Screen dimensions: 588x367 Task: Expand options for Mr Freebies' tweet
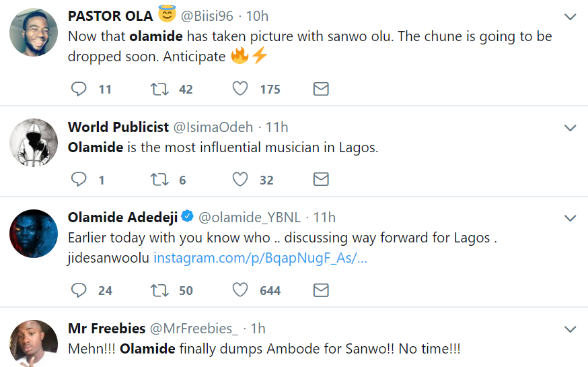570,329
